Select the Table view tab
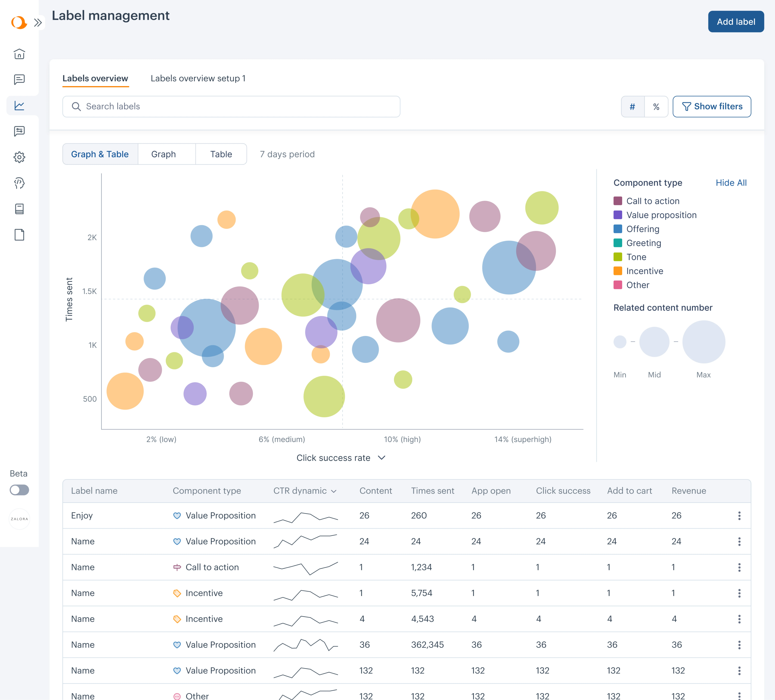The height and width of the screenshot is (700, 775). pyautogui.click(x=221, y=154)
